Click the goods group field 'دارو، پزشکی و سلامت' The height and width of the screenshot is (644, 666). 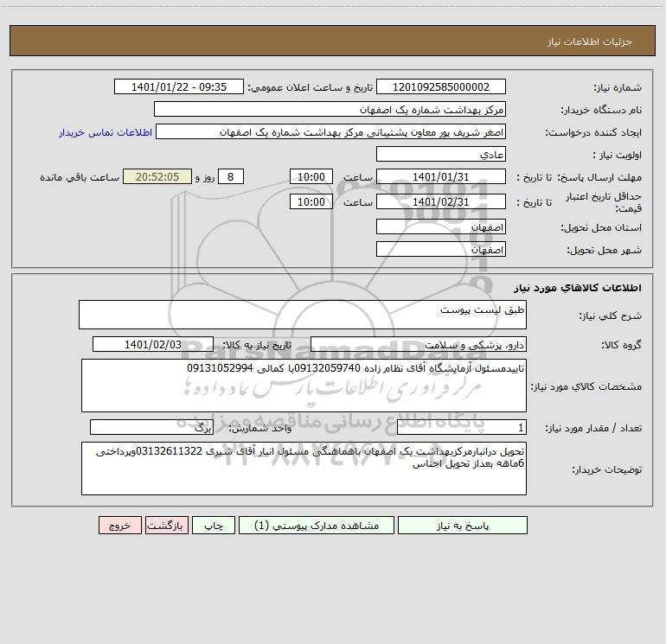point(419,344)
